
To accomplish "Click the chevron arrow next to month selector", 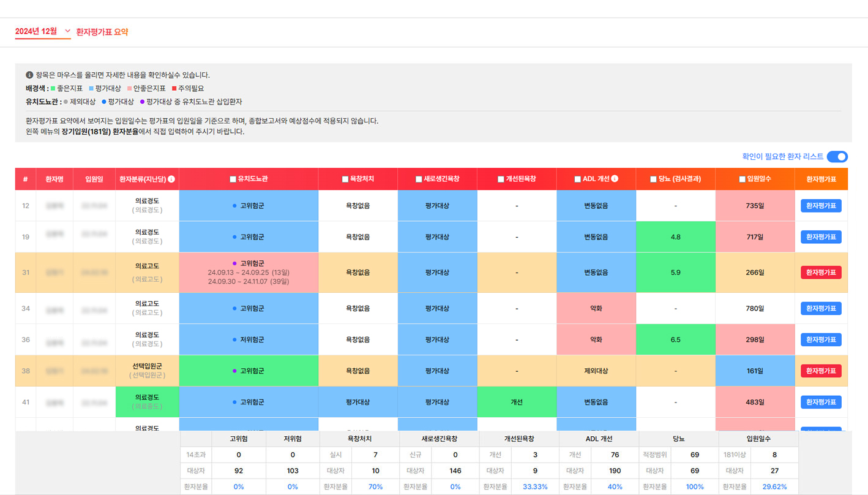I will click(x=67, y=31).
